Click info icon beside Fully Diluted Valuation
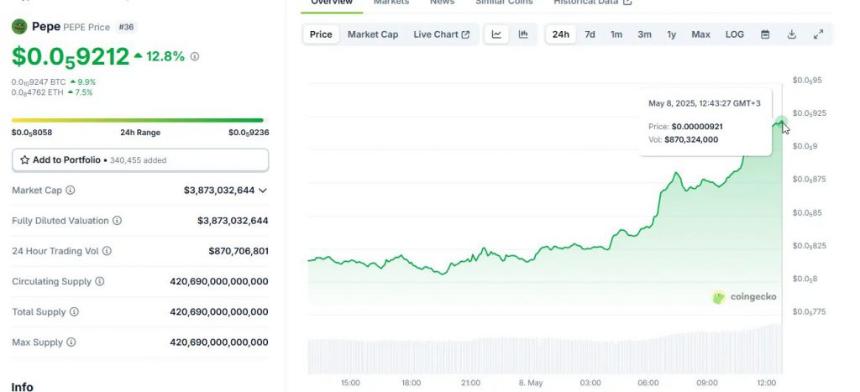 [x=117, y=220]
